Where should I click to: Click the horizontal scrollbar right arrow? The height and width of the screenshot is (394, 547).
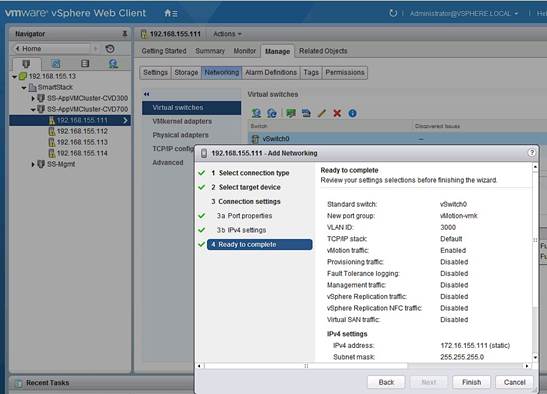pyautogui.click(x=527, y=366)
